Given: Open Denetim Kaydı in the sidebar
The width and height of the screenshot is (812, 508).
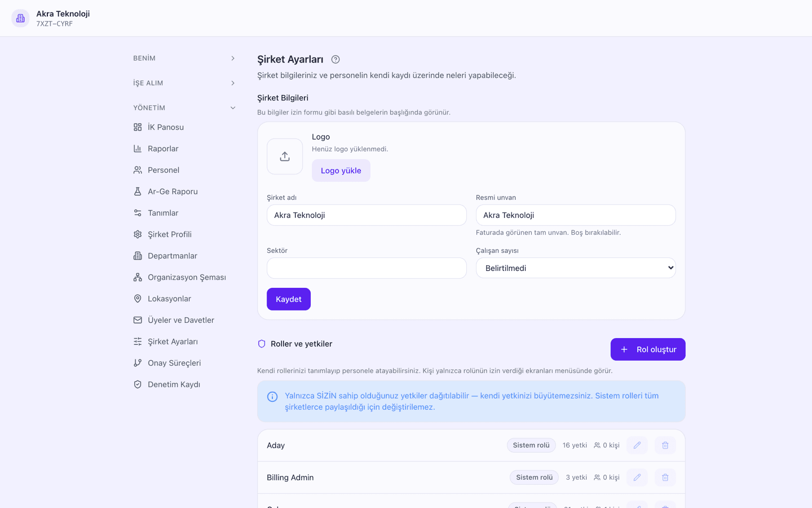Looking at the screenshot, I should [x=185, y=384].
